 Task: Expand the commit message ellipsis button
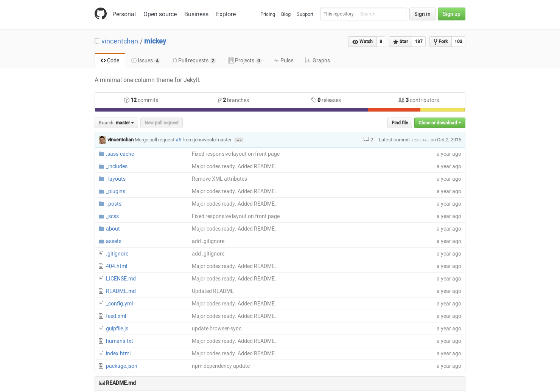click(x=239, y=140)
